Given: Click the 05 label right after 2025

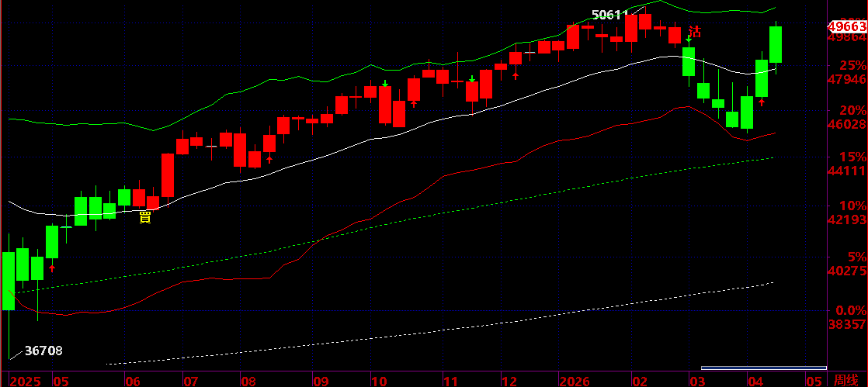Looking at the screenshot, I should click(61, 381).
